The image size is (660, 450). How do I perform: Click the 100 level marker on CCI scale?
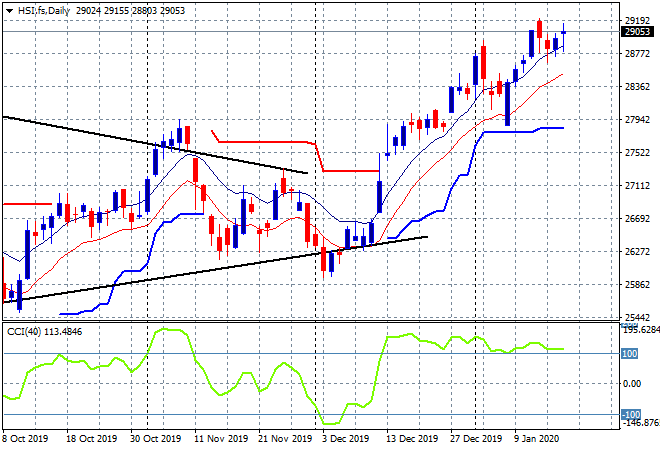pyautogui.click(x=630, y=354)
